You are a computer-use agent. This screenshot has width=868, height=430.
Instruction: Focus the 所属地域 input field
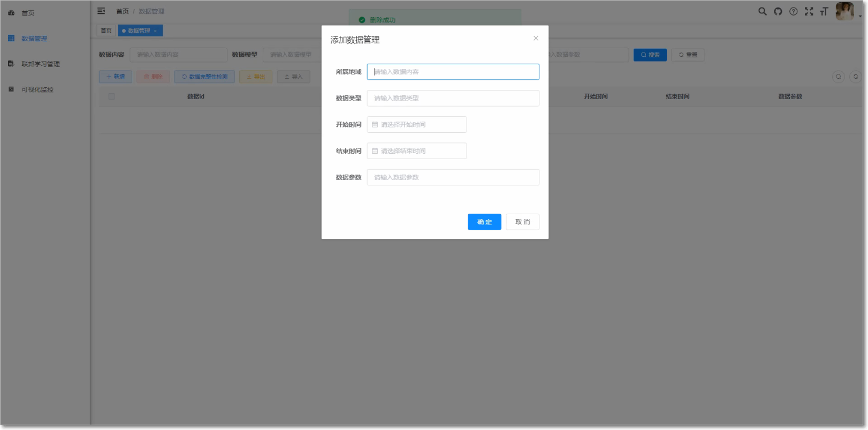453,72
